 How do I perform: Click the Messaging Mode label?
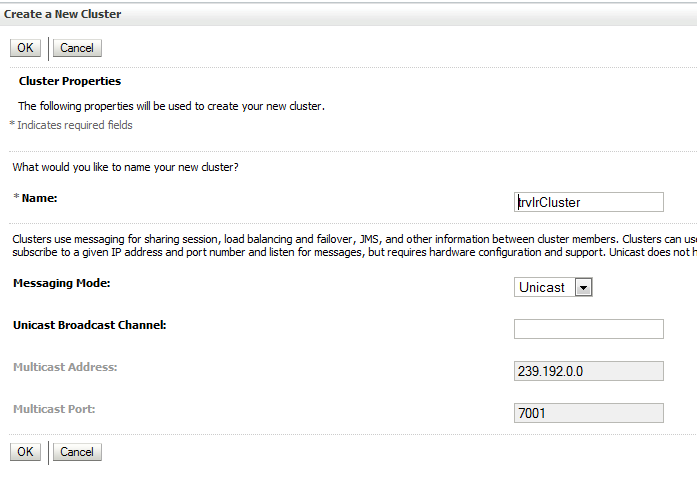62,283
